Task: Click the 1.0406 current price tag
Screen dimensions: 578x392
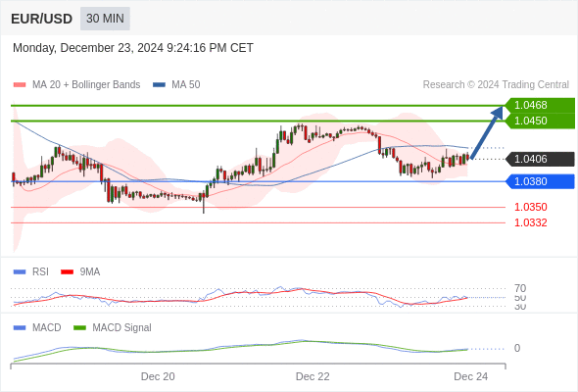Action: click(540, 160)
